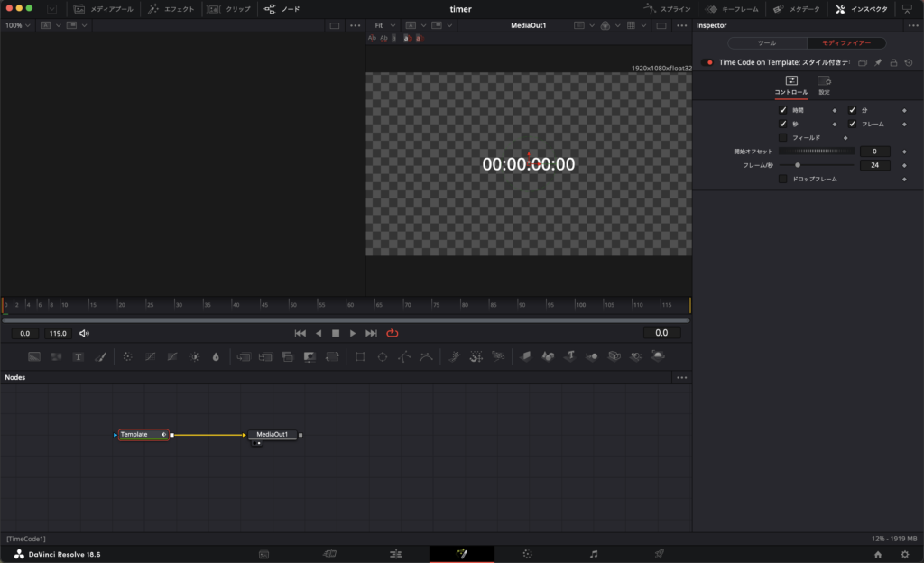The height and width of the screenshot is (563, 924).
Task: Mute audio with the speaker icon
Action: [x=85, y=333]
